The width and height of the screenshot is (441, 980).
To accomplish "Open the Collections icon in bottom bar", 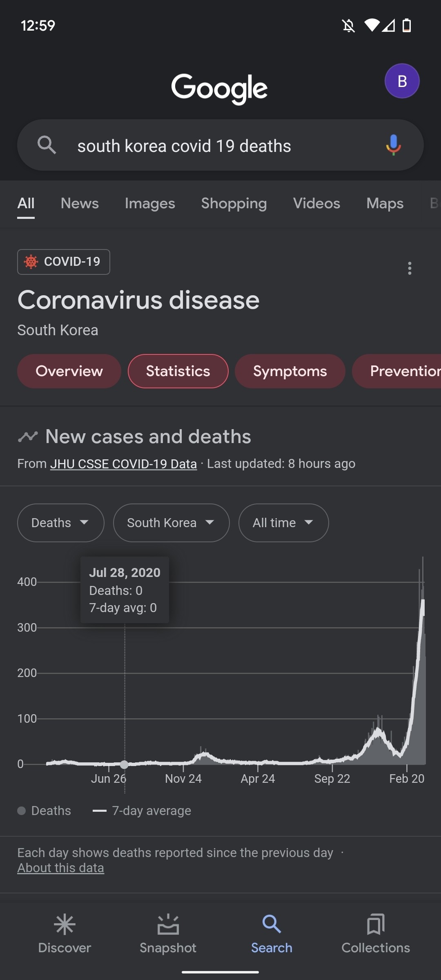I will tap(375, 925).
